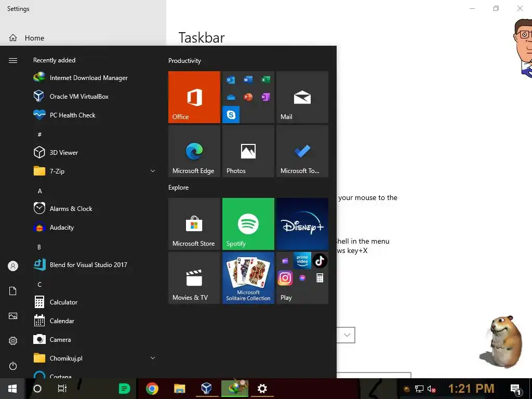Click the Windows Start button
This screenshot has height=399, width=532.
[12, 389]
